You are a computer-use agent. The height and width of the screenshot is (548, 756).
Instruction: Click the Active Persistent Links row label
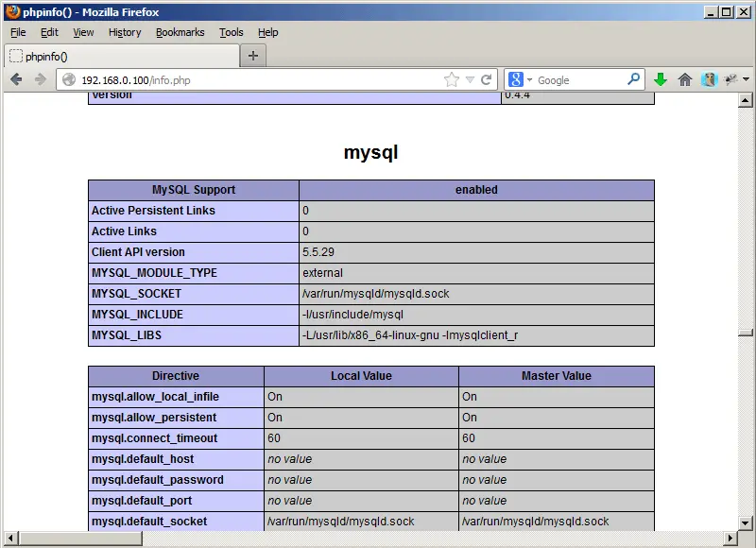153,211
